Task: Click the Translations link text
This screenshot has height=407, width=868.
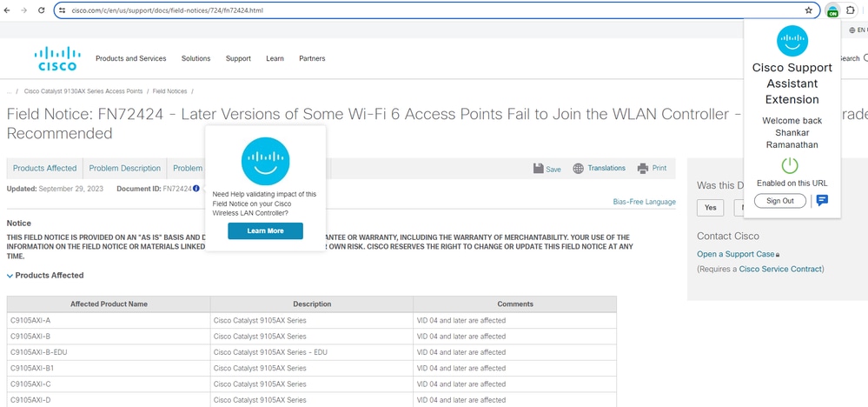Action: [x=606, y=169]
